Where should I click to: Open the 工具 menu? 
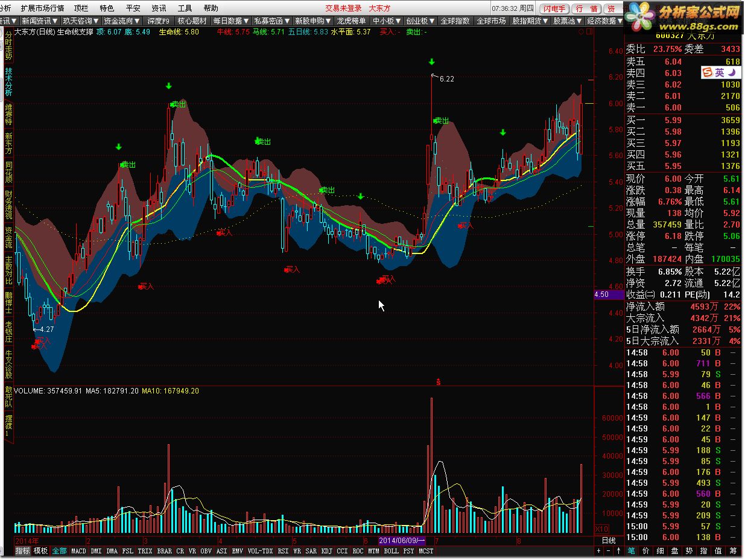pos(185,8)
